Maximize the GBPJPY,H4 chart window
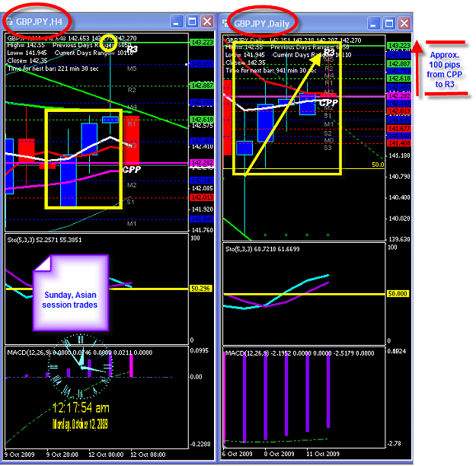The height and width of the screenshot is (466, 476). click(192, 21)
